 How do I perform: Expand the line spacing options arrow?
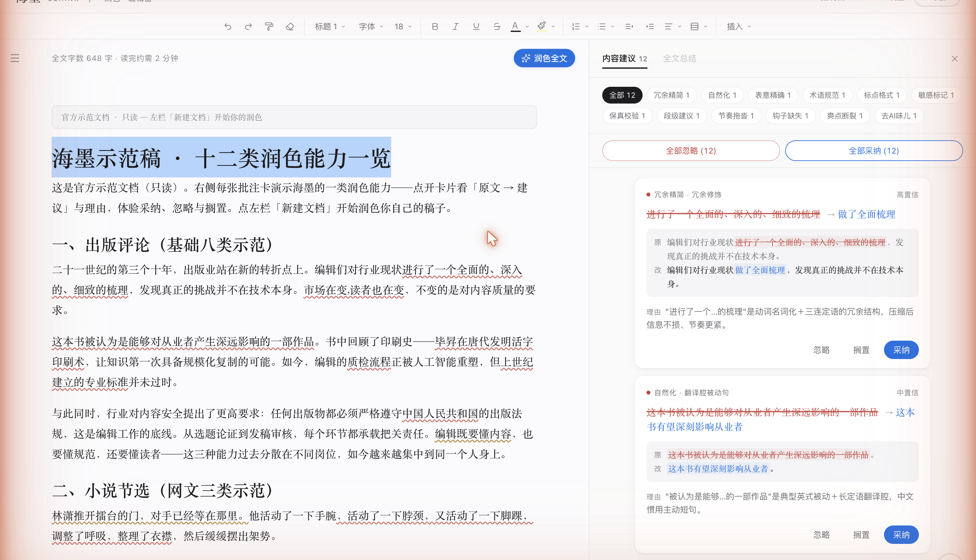coord(706,26)
